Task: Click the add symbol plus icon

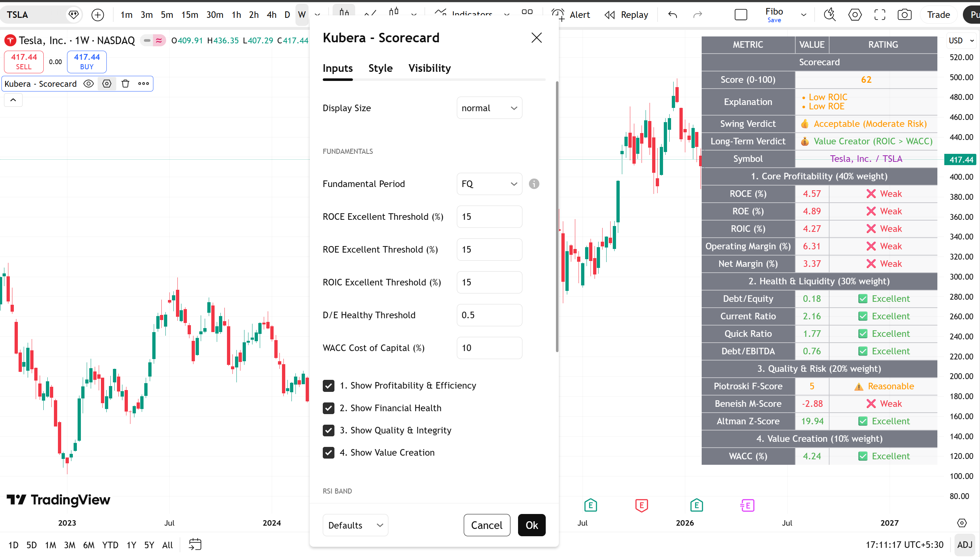Action: click(98, 15)
